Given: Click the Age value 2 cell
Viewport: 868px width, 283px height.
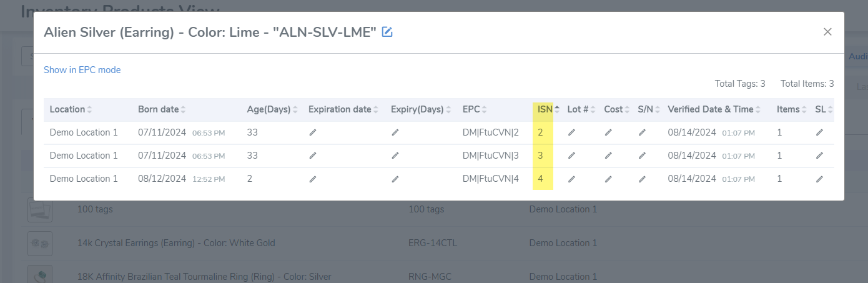Looking at the screenshot, I should coord(250,179).
